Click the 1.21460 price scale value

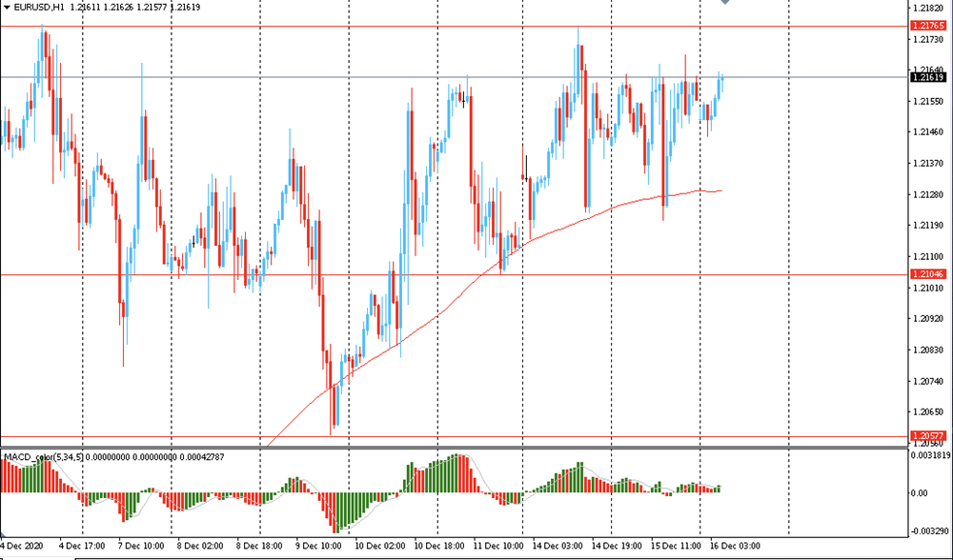point(928,131)
